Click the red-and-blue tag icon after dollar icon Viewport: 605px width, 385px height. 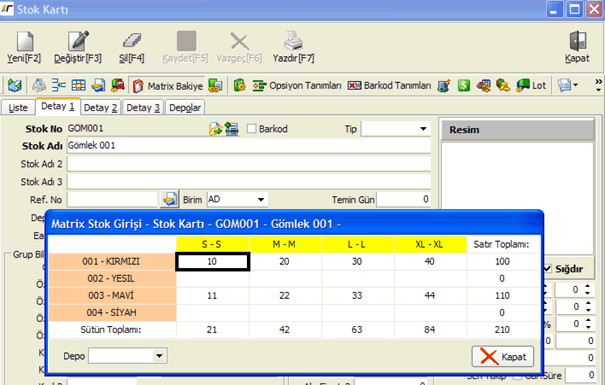click(x=483, y=85)
